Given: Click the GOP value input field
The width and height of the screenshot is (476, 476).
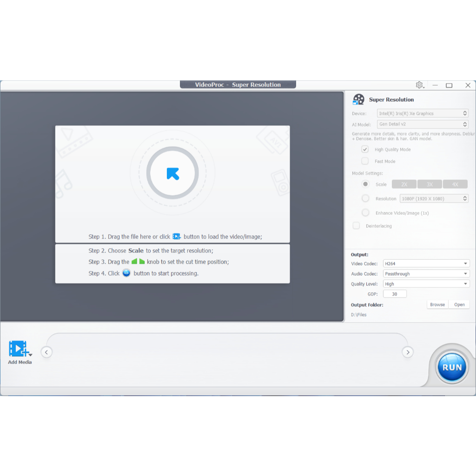Looking at the screenshot, I should point(395,294).
